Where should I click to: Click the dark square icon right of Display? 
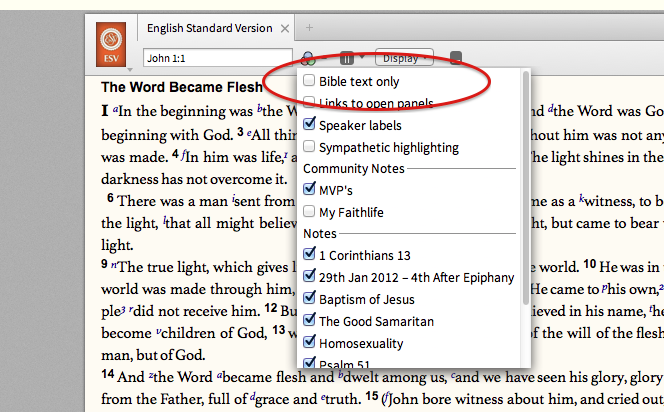pyautogui.click(x=456, y=58)
